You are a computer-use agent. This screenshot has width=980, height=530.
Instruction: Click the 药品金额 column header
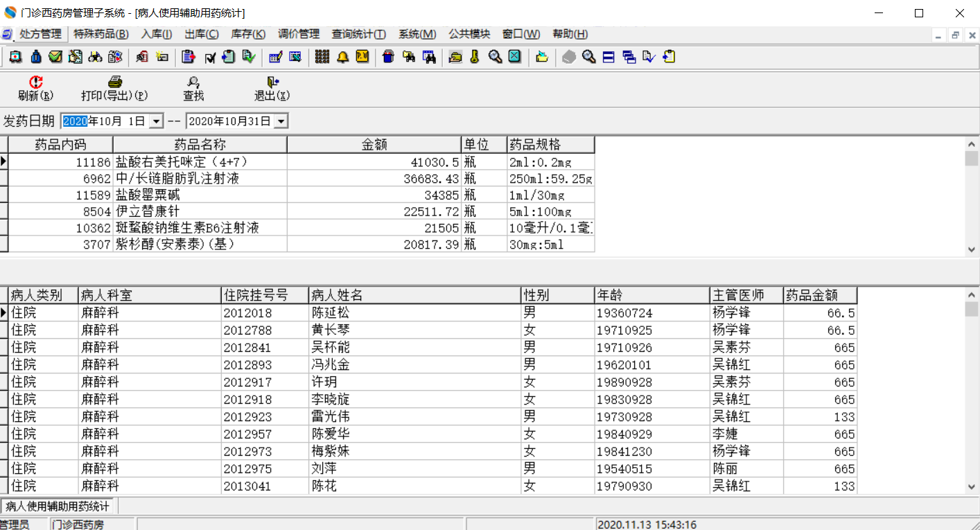[x=820, y=295]
